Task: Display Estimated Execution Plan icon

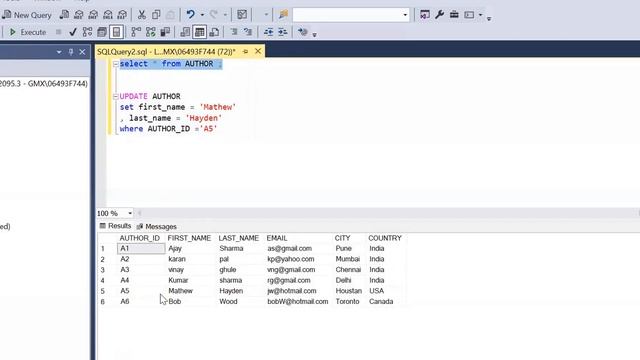Action: coord(87,32)
